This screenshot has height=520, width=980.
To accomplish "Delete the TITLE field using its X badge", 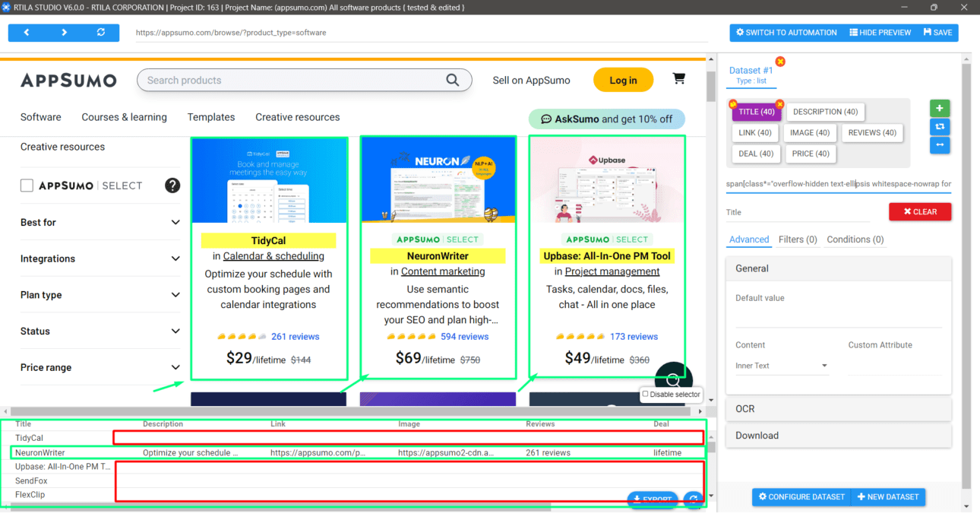I will (x=779, y=104).
